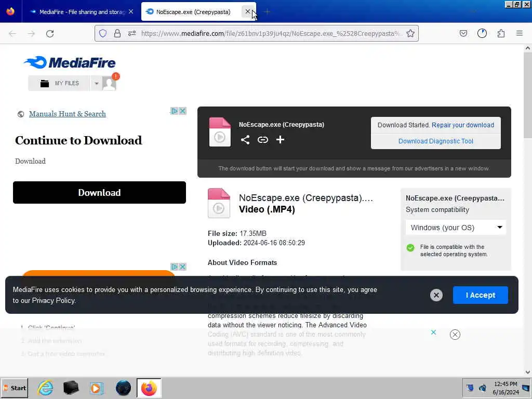Click the black Download ad button
The image size is (532, 399).
coord(99,192)
